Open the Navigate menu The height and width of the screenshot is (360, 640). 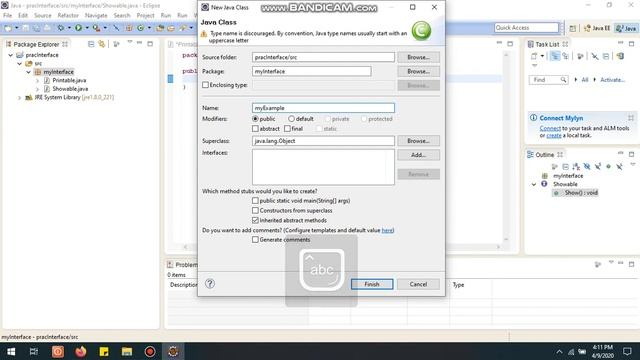(96, 15)
